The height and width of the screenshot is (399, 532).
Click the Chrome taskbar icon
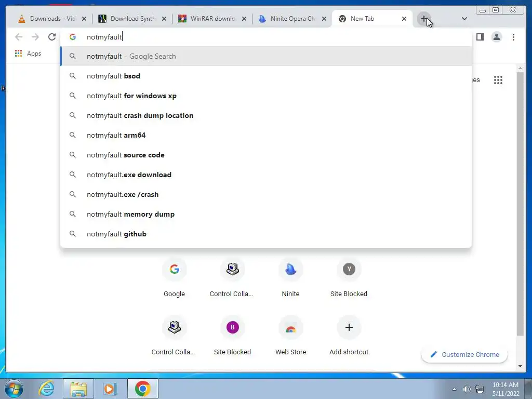[142, 389]
